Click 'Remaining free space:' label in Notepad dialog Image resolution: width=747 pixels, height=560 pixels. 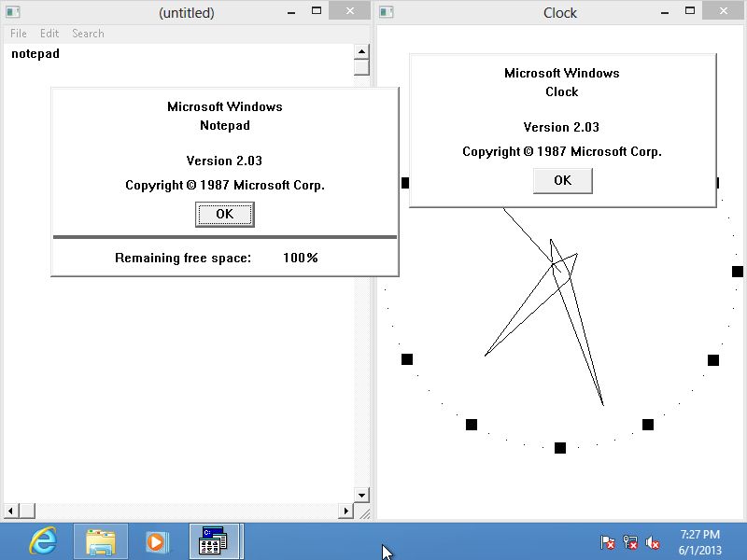click(x=183, y=259)
